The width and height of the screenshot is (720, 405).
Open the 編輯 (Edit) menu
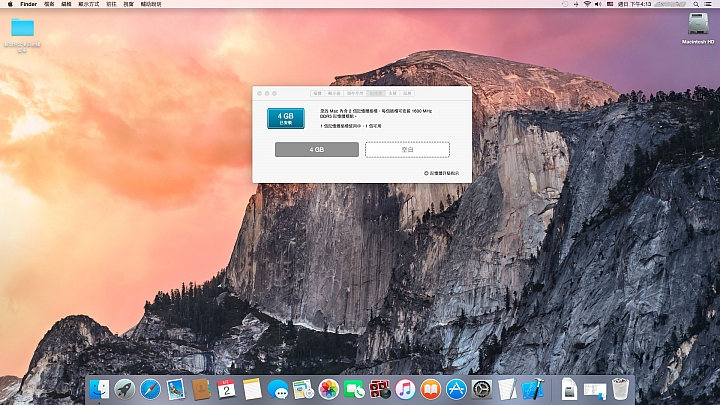[x=66, y=4]
